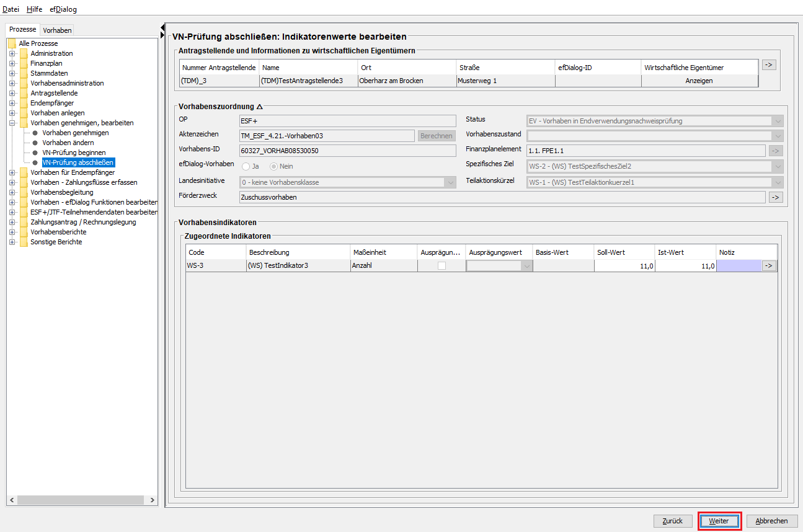Click the Weiter button
The width and height of the screenshot is (803, 532).
719,521
